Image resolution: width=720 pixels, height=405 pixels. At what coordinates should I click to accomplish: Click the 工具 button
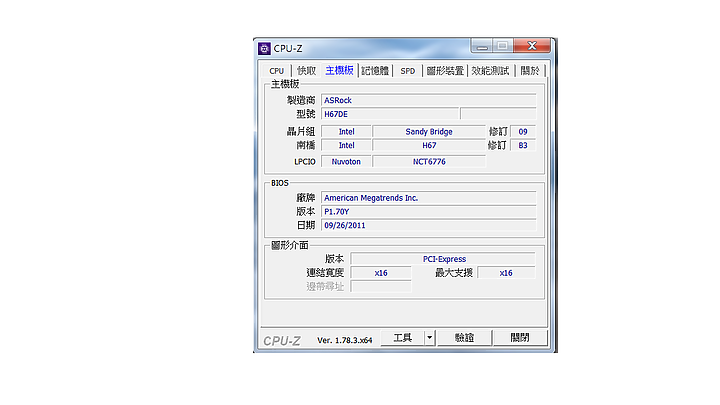(x=402, y=338)
